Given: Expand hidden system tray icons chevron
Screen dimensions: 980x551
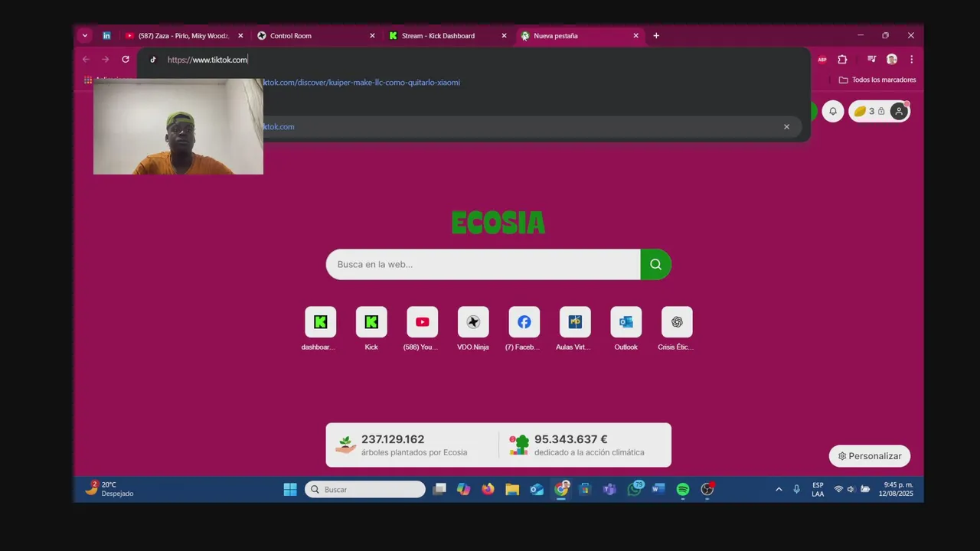Looking at the screenshot, I should [779, 490].
